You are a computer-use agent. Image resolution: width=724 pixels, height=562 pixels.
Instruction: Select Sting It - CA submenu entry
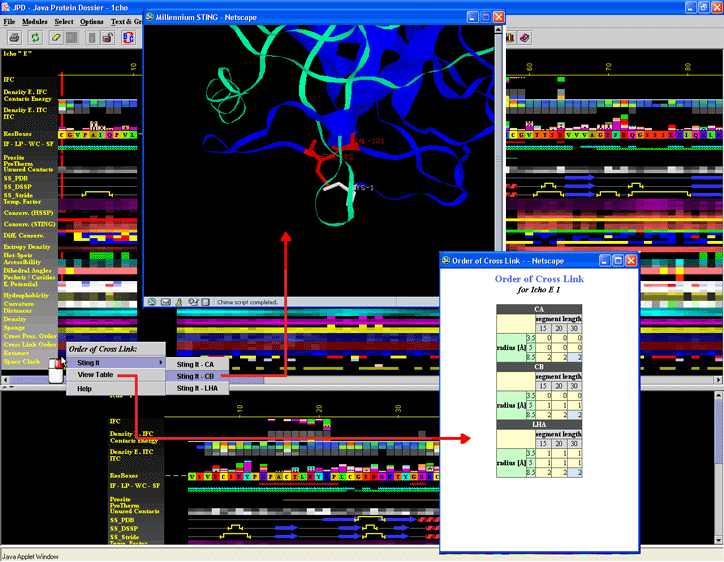197,364
